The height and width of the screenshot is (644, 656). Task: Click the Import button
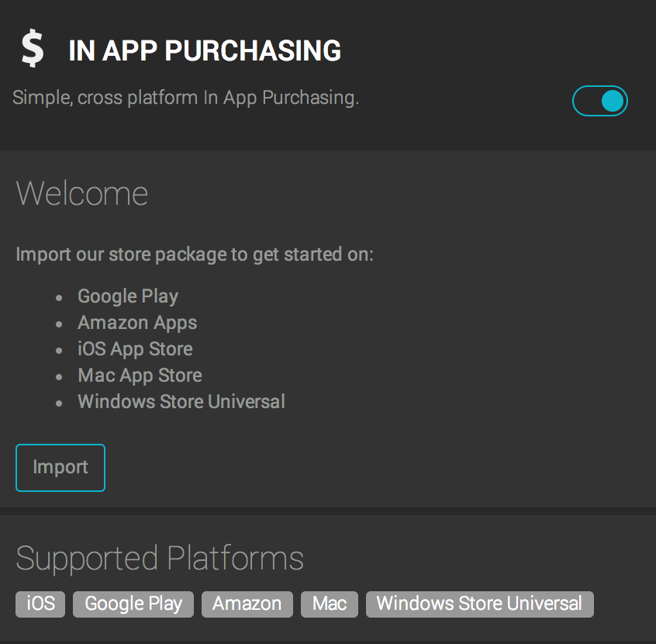click(x=60, y=468)
